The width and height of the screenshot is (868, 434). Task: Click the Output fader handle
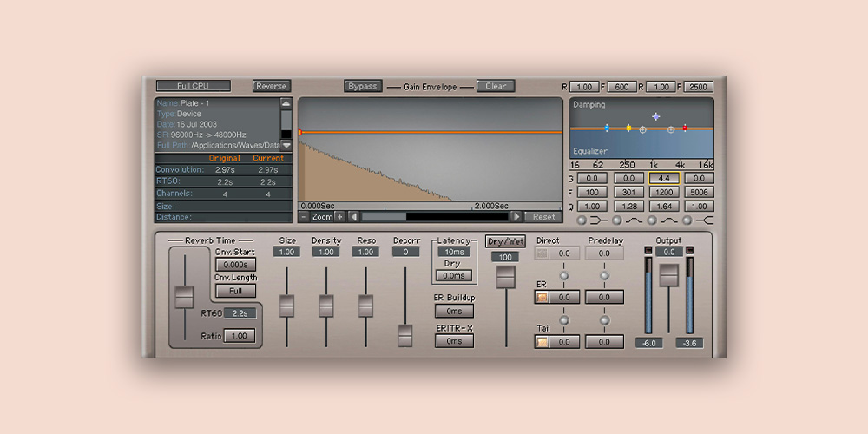click(x=668, y=275)
